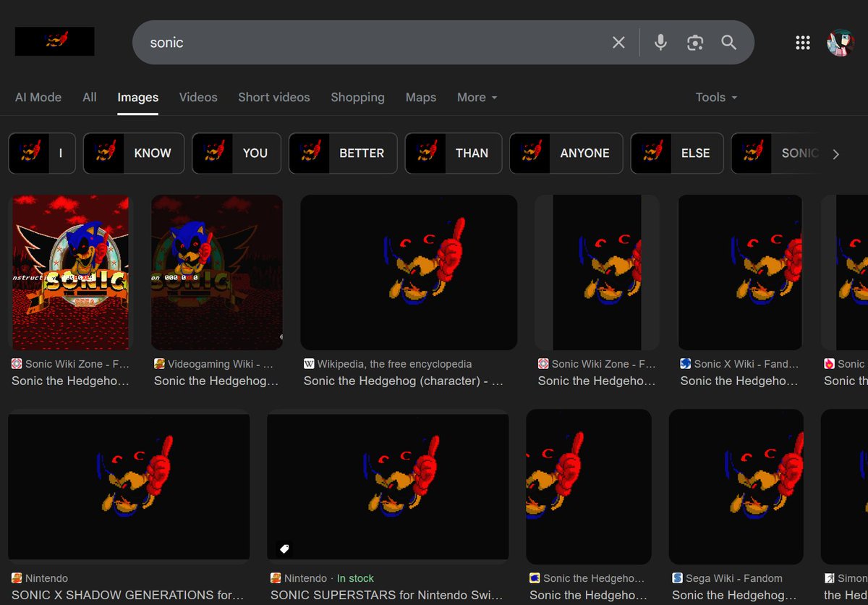The width and height of the screenshot is (868, 605).
Task: Clear the search box with the X icon
Action: pos(618,43)
